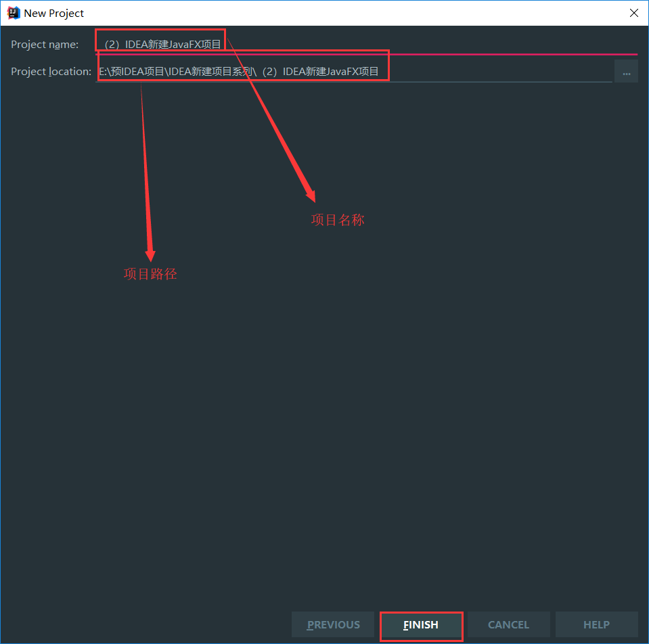Screen dimensions: 649x644
Task: Click the red annotation text "项目名称"
Action: pyautogui.click(x=337, y=220)
